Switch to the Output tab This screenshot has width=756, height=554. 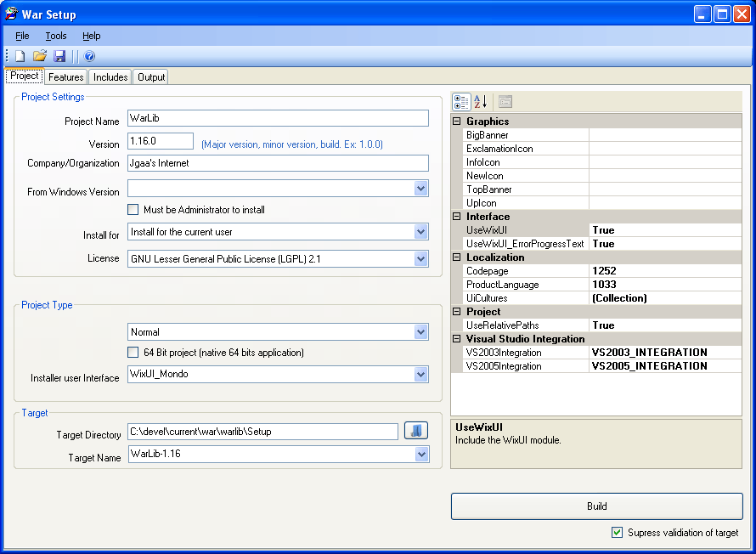tap(151, 77)
